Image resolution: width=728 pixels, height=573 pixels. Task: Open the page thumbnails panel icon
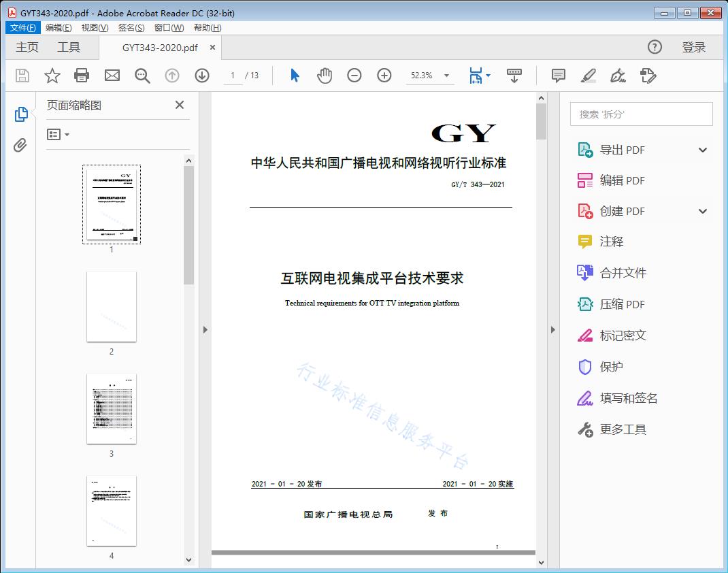coord(20,114)
